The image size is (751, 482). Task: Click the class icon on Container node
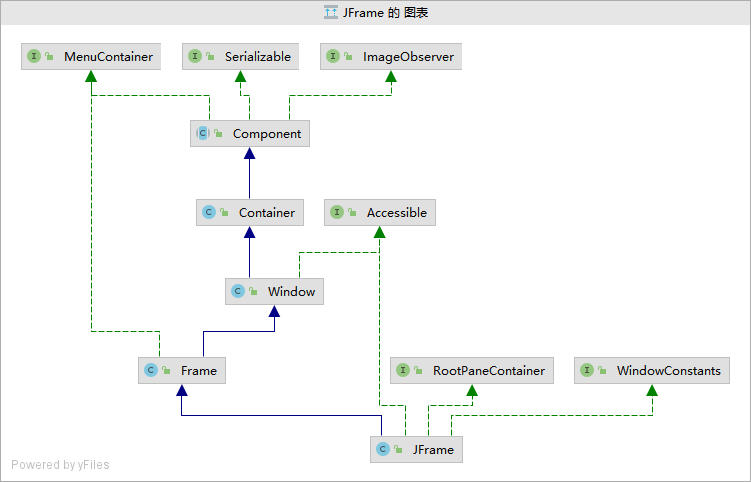(x=209, y=212)
